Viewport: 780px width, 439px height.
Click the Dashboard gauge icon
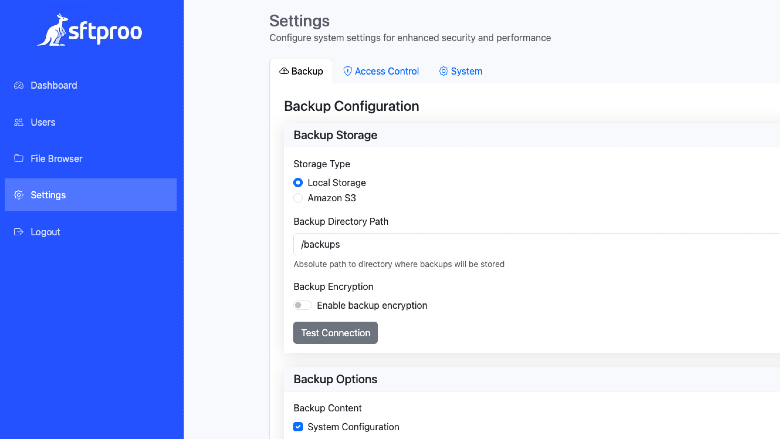click(x=19, y=86)
